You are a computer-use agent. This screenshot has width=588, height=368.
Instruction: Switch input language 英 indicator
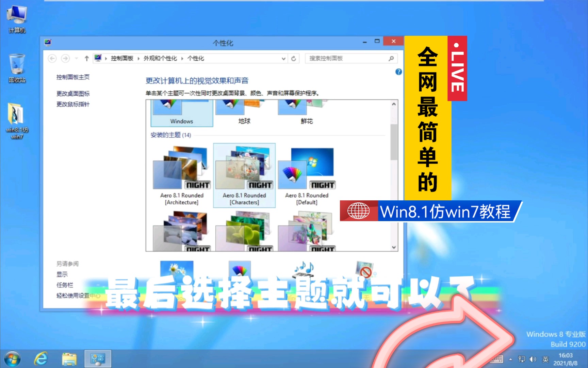tap(545, 359)
